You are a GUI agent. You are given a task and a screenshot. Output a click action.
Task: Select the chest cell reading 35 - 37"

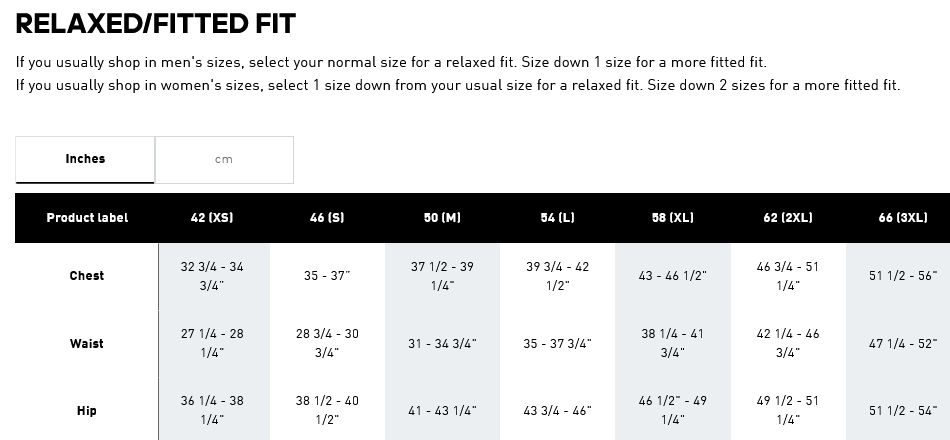(327, 276)
